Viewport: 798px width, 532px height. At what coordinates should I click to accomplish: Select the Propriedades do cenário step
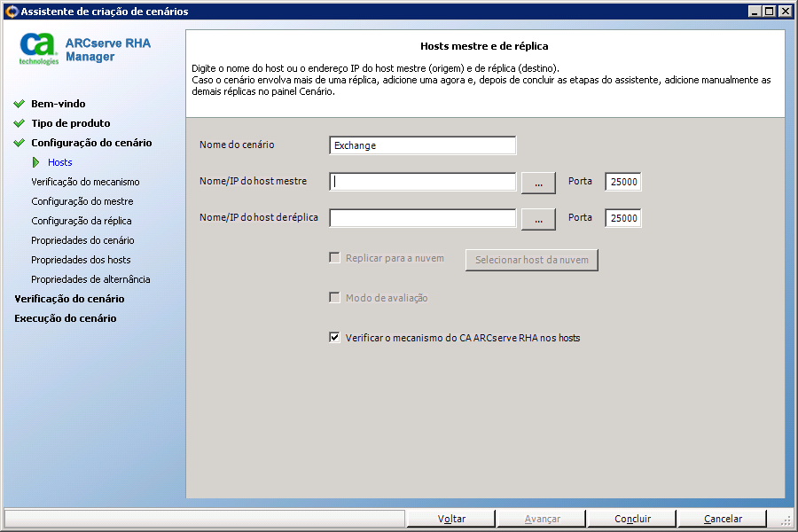pos(82,240)
